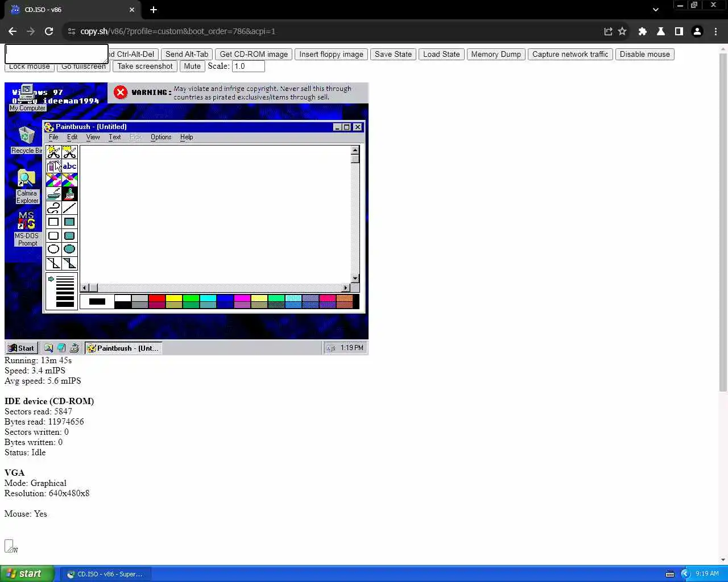Open the My Computer desktop icon
Image resolution: width=728 pixels, height=582 pixels.
pyautogui.click(x=27, y=98)
